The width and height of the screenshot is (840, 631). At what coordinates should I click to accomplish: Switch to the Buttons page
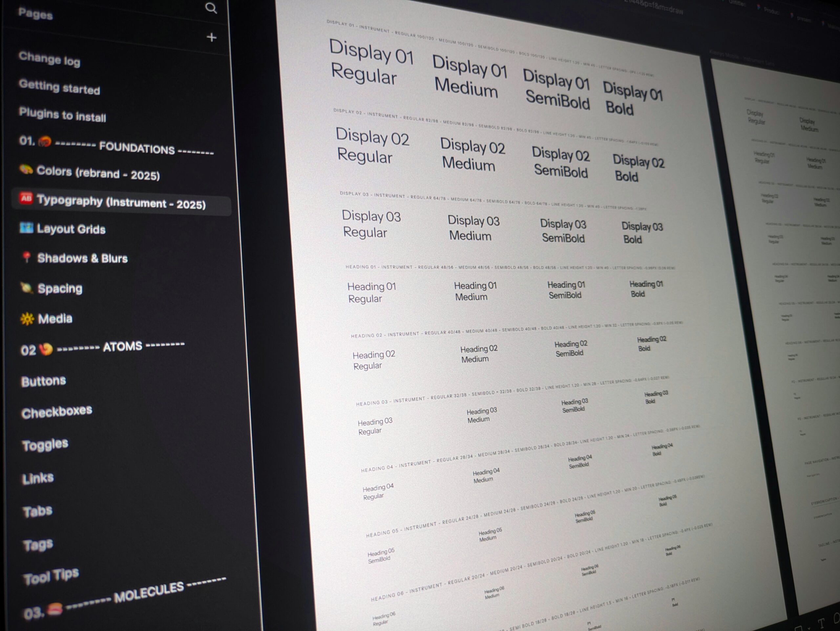pyautogui.click(x=43, y=381)
